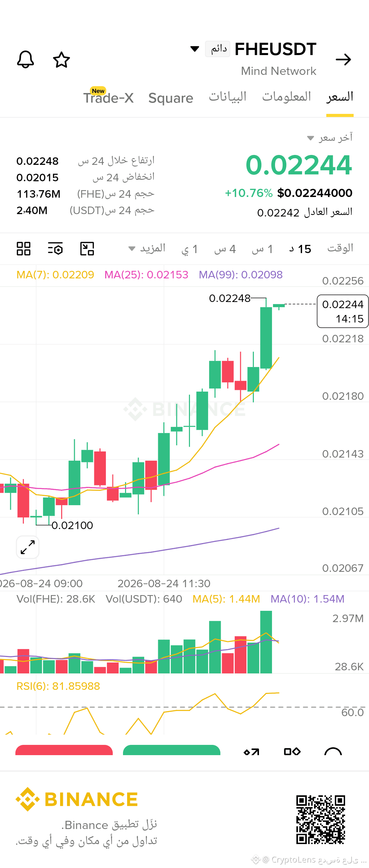Tap the Binance logo in footer
The width and height of the screenshot is (369, 868).
pyautogui.click(x=77, y=799)
